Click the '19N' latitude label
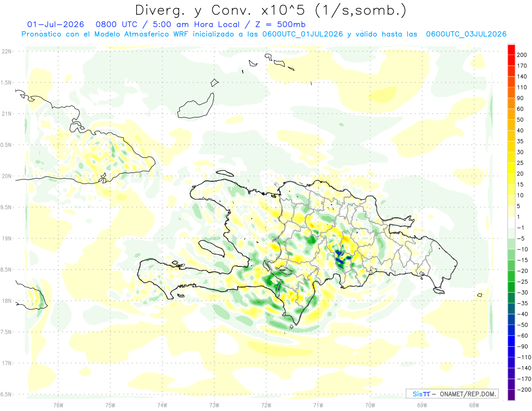Screen dimensions: 532x411 [6, 239]
